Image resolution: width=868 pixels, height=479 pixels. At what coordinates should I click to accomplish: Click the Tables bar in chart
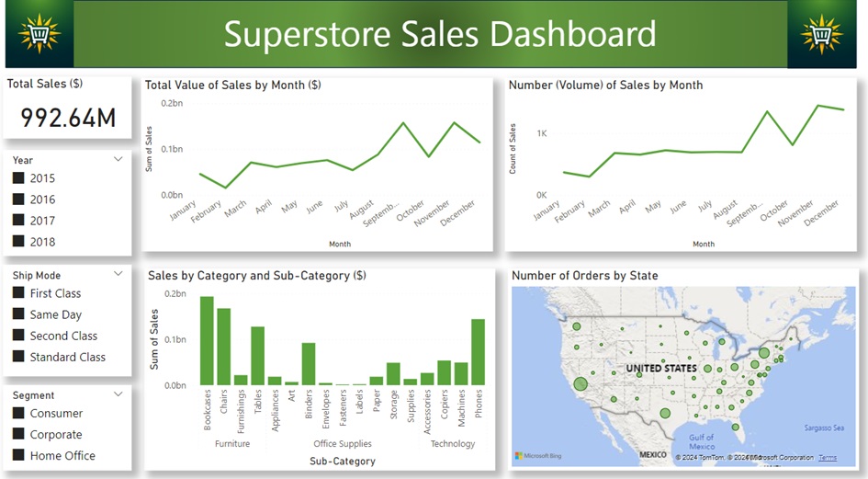(x=257, y=356)
